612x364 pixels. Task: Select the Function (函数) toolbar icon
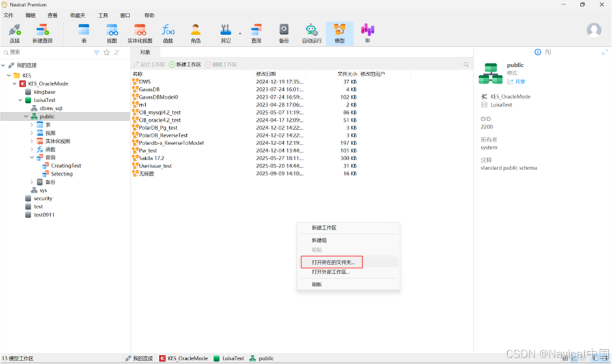(x=168, y=34)
